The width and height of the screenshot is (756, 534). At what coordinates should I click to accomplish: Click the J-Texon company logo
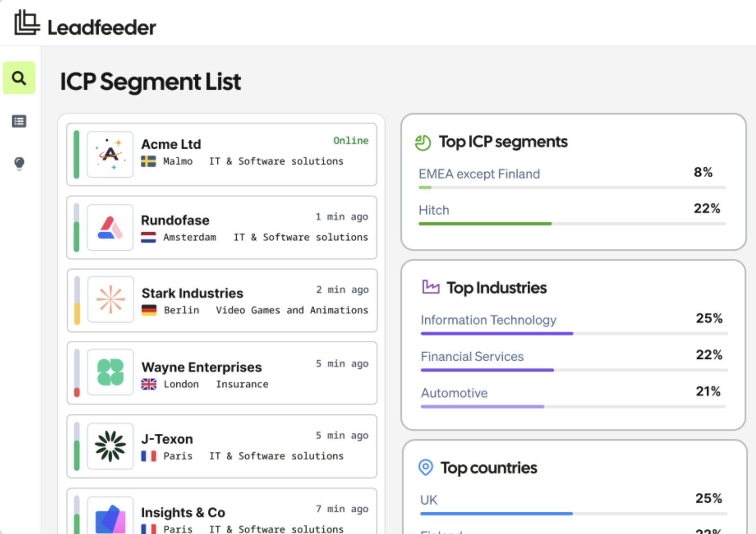(x=110, y=446)
